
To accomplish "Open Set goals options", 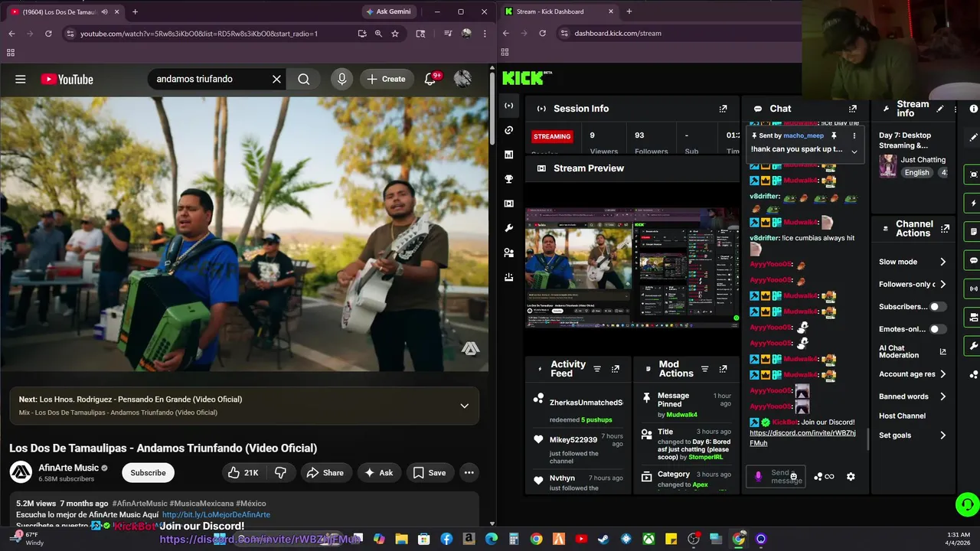I will [x=913, y=435].
